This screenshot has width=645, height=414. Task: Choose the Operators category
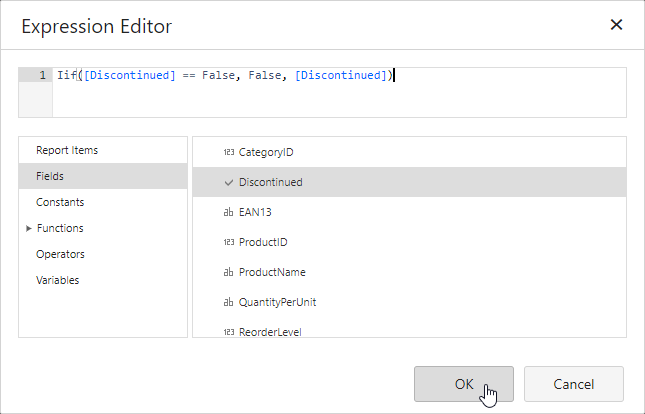[x=60, y=254]
